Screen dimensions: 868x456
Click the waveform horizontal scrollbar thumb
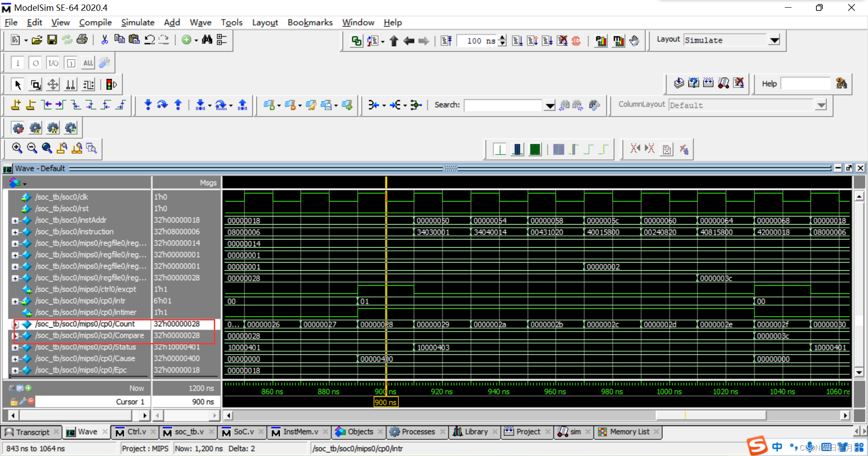711,415
